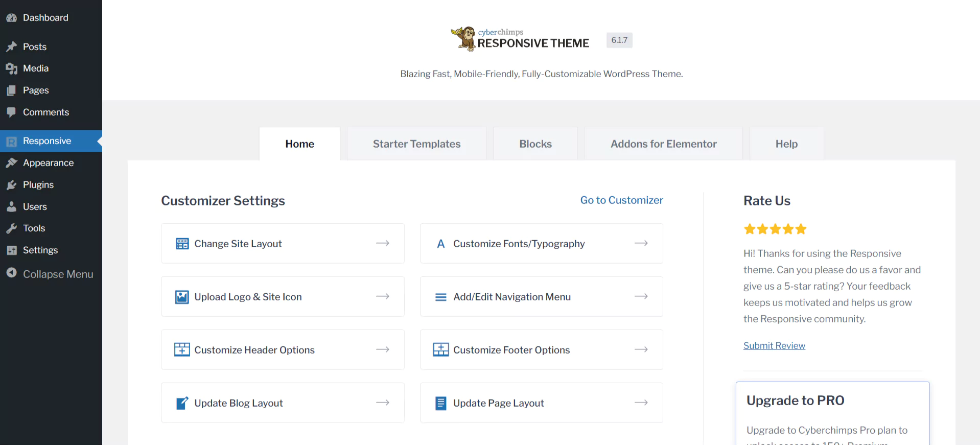Click the Pages icon in sidebar
Image resolution: width=980 pixels, height=447 pixels.
(x=12, y=90)
